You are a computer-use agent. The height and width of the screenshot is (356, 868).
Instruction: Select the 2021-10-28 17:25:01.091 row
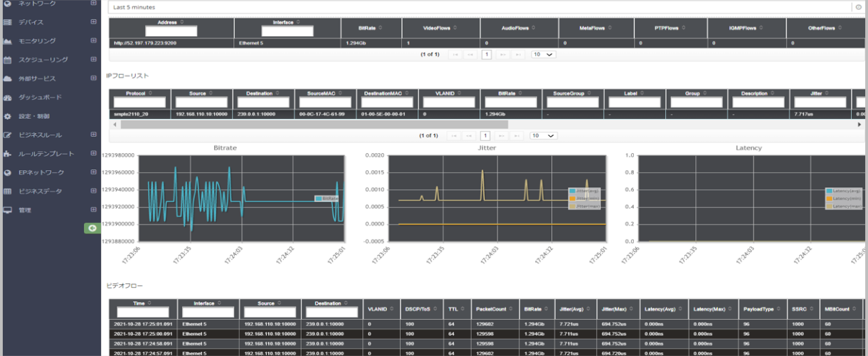pos(487,323)
